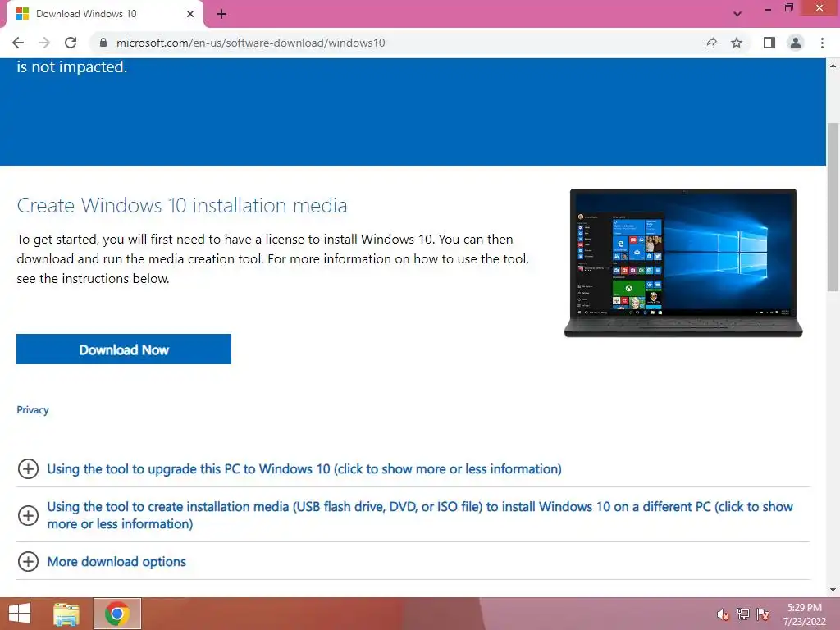
Task: Open the Windows Start button
Action: click(20, 614)
